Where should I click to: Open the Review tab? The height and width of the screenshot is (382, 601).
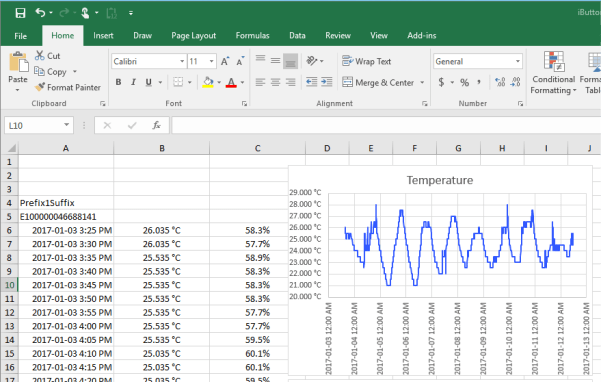click(x=338, y=36)
